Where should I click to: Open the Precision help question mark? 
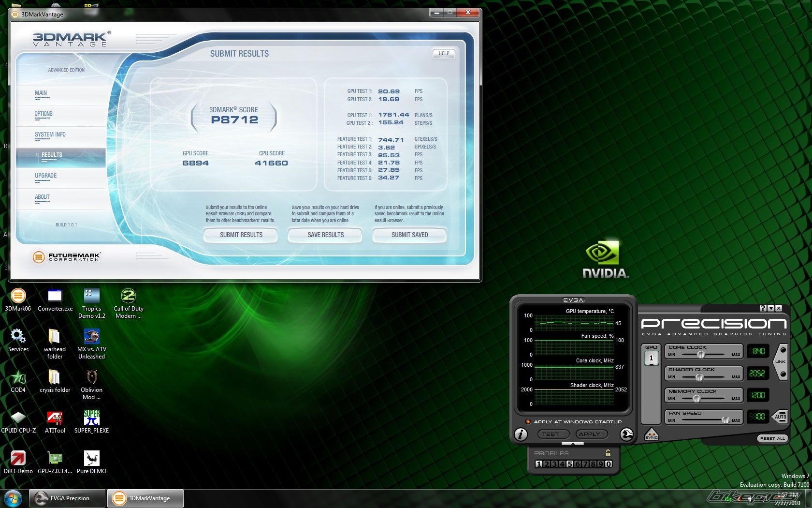[x=763, y=308]
